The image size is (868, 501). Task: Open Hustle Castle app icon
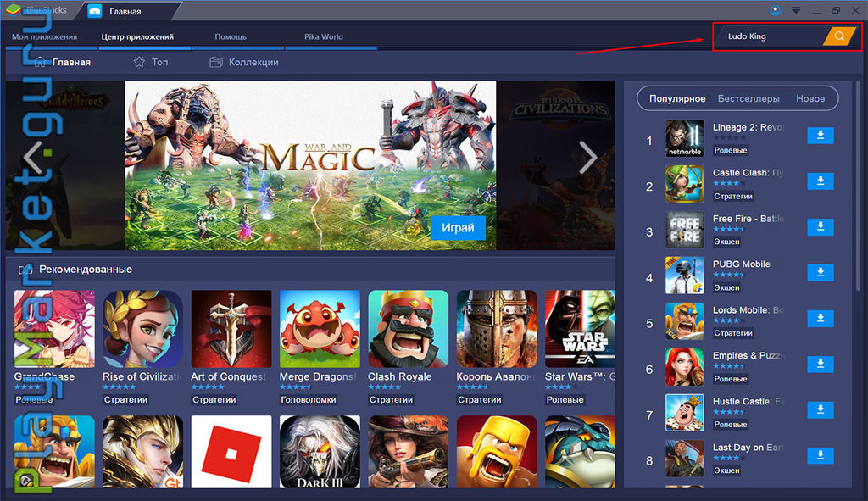point(684,413)
